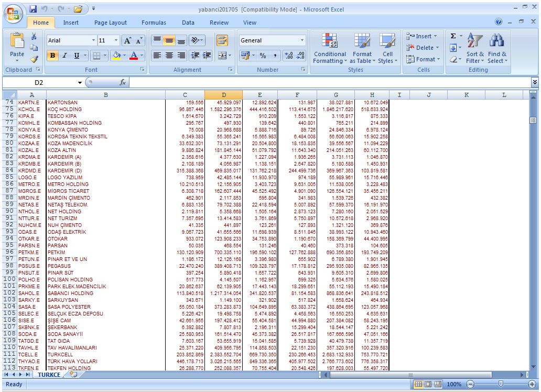The width and height of the screenshot is (541, 392).
Task: Apply the red Font Color swatch
Action: click(134, 56)
